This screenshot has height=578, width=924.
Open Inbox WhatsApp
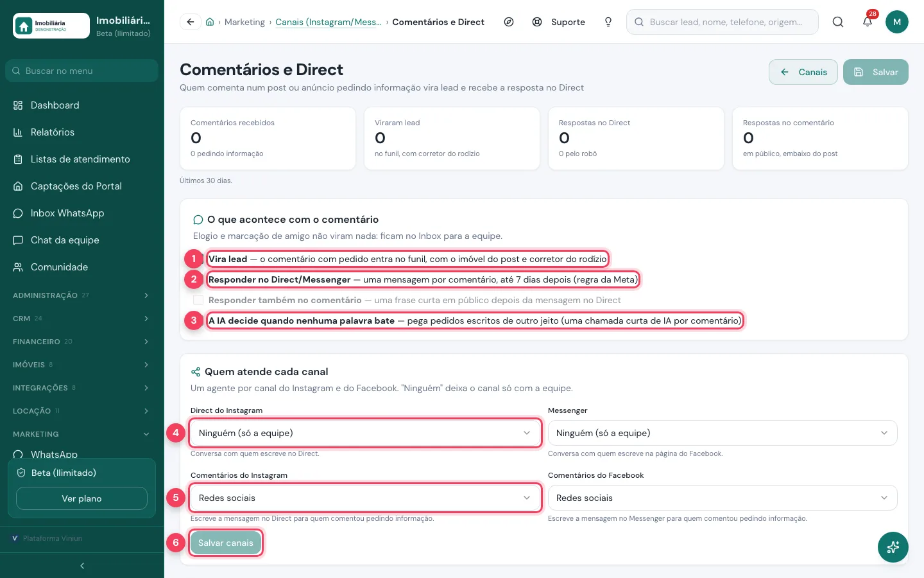[x=82, y=213]
